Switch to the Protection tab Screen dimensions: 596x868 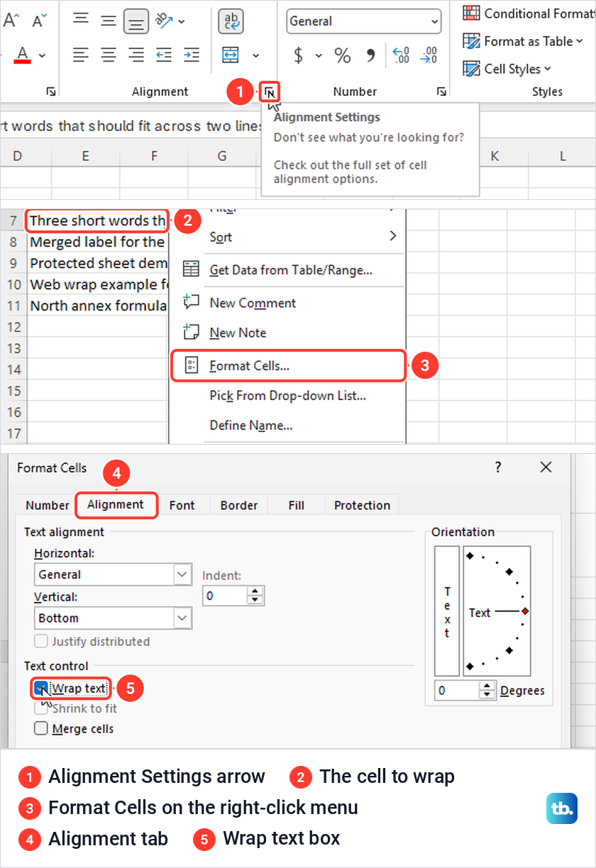[363, 505]
